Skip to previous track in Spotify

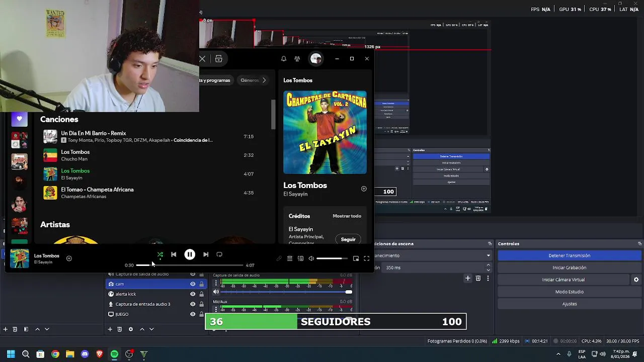[x=174, y=255]
